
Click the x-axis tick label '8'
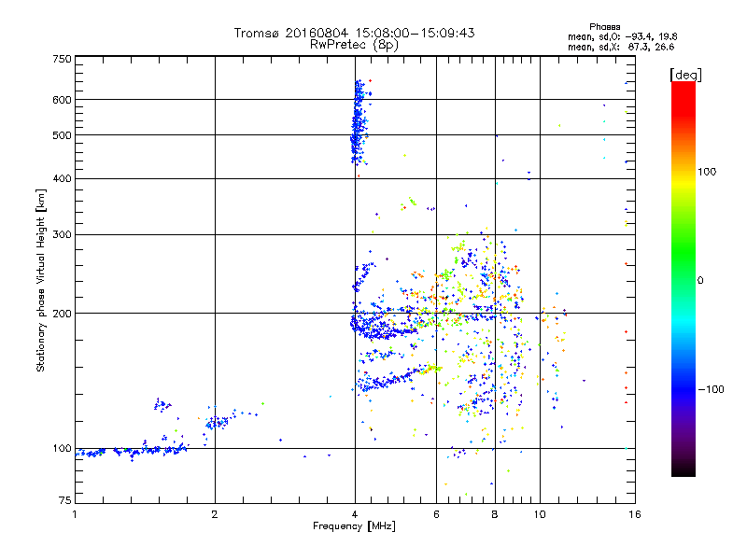pos(495,514)
